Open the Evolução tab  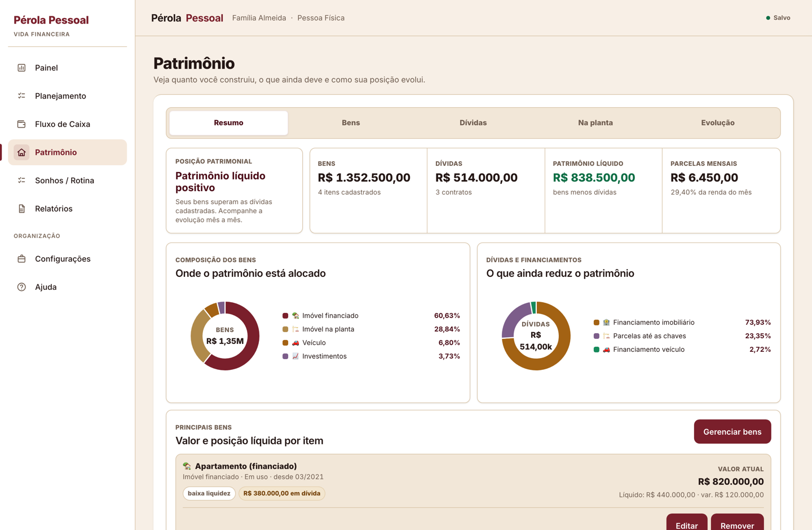tap(718, 123)
